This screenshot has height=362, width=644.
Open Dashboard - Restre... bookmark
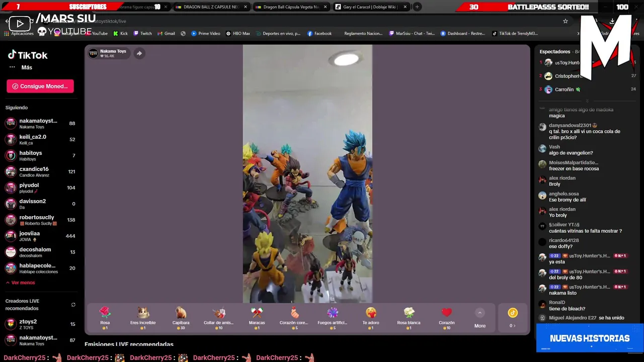[x=462, y=34]
